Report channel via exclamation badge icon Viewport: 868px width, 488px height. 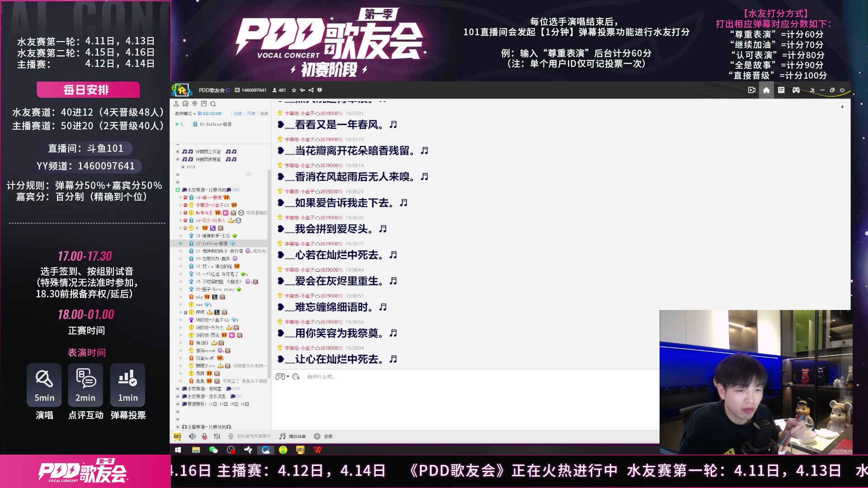tap(320, 90)
